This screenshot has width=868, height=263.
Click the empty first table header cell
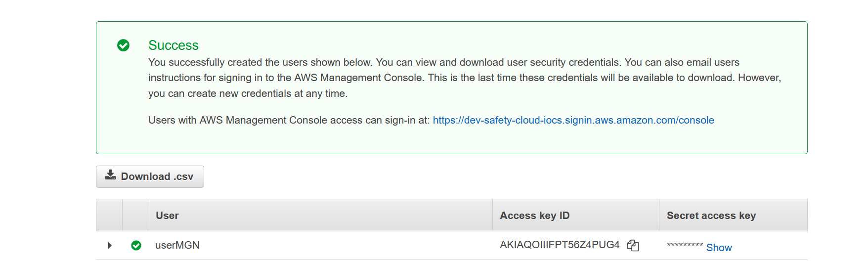(x=109, y=215)
